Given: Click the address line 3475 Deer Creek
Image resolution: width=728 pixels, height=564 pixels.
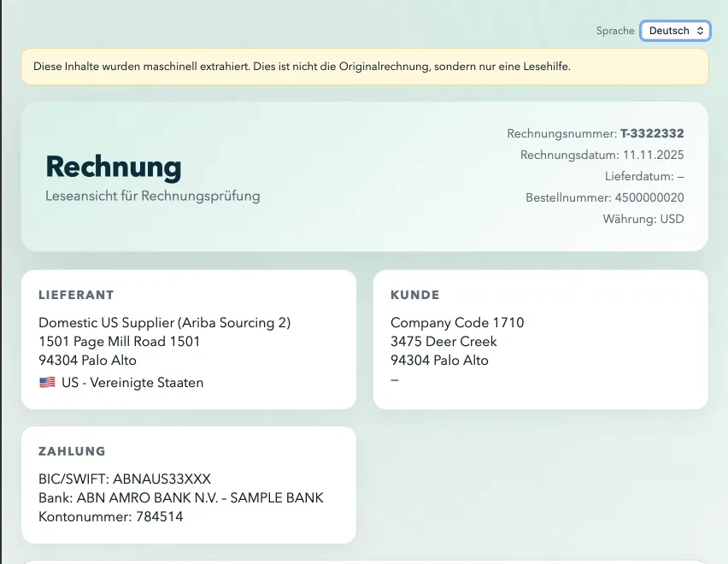Looking at the screenshot, I should pos(443,342).
